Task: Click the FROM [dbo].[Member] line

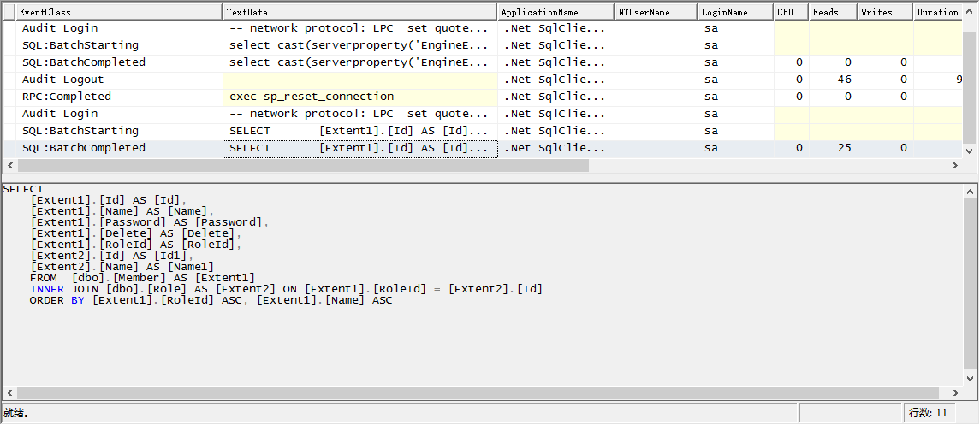Action: (x=142, y=278)
